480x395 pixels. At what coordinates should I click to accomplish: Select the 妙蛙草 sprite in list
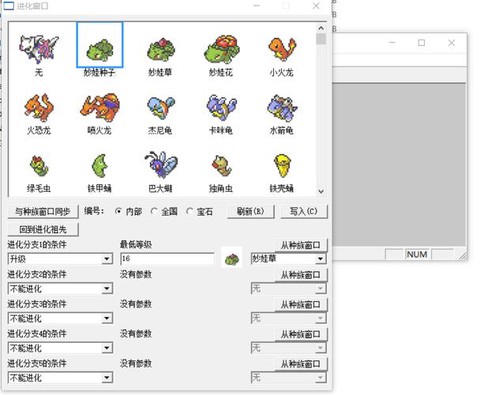point(160,49)
